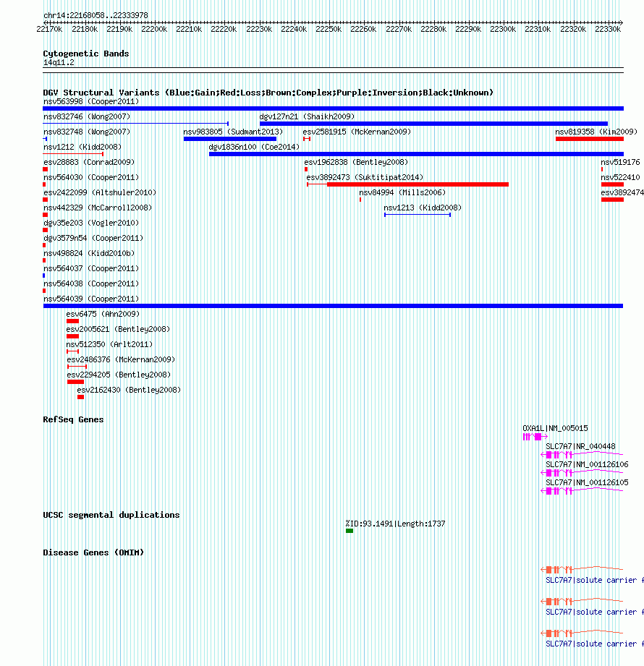
Task: Open the SLC7A7|NM_001126105 transcript label
Action: pyautogui.click(x=587, y=483)
